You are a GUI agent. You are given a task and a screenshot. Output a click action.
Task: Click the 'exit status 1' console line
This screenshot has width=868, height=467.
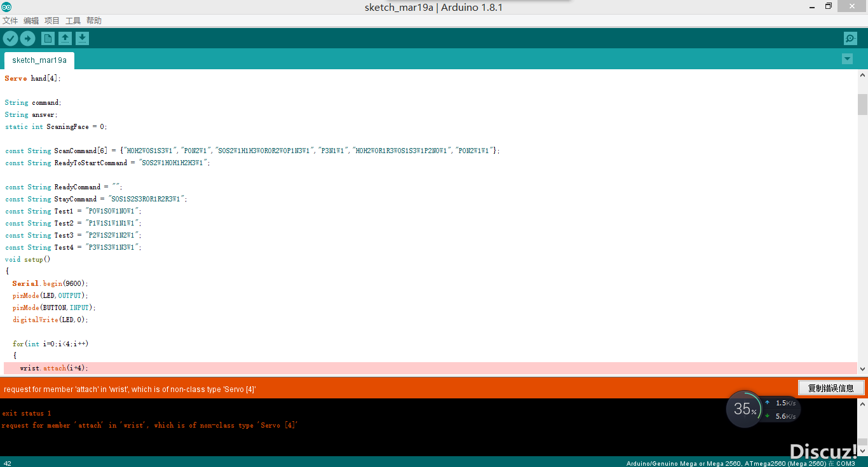(27, 414)
